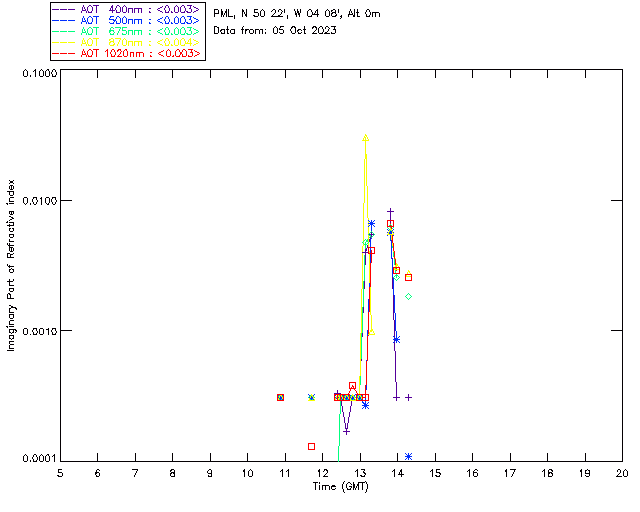The image size is (640, 512).
Task: Click the yellow triangle at 0.0010 level
Action: pyautogui.click(x=371, y=332)
